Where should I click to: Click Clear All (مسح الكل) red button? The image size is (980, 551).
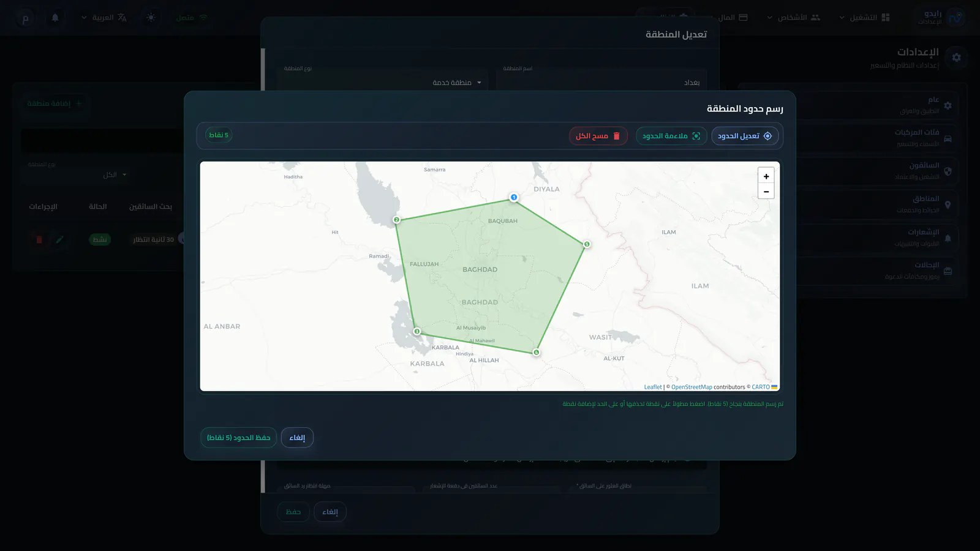(598, 136)
